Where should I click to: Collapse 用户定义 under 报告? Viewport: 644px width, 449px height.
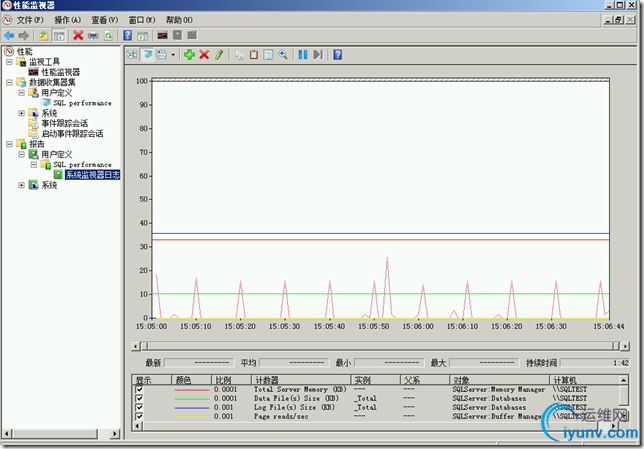[x=21, y=154]
